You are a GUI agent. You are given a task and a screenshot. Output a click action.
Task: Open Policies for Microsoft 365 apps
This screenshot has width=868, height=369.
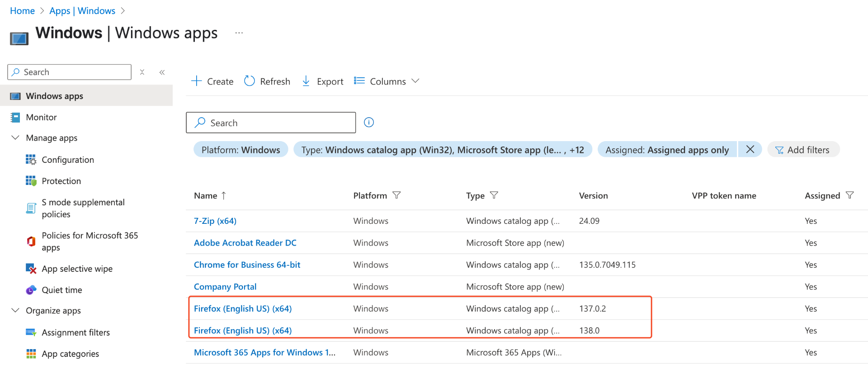[x=90, y=241]
